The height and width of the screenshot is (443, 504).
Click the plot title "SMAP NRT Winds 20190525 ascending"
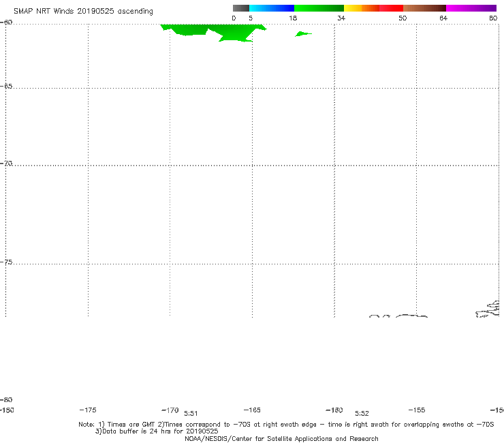(x=83, y=11)
